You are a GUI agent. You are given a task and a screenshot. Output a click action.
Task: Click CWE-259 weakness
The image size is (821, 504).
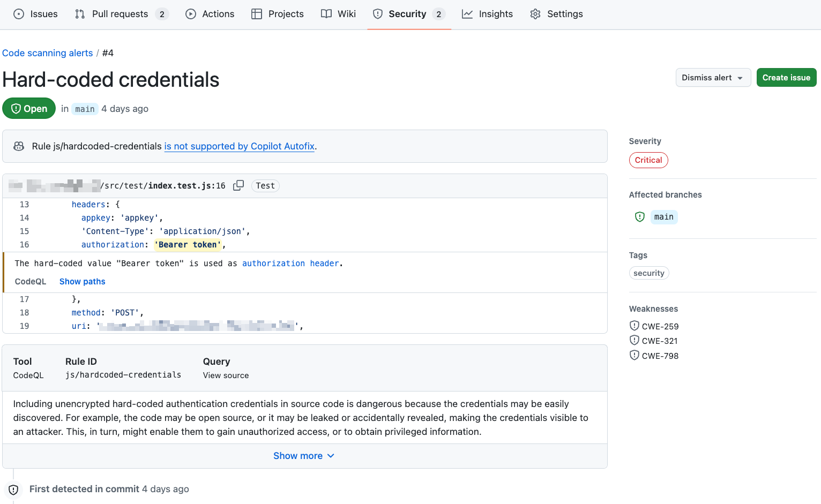click(660, 326)
